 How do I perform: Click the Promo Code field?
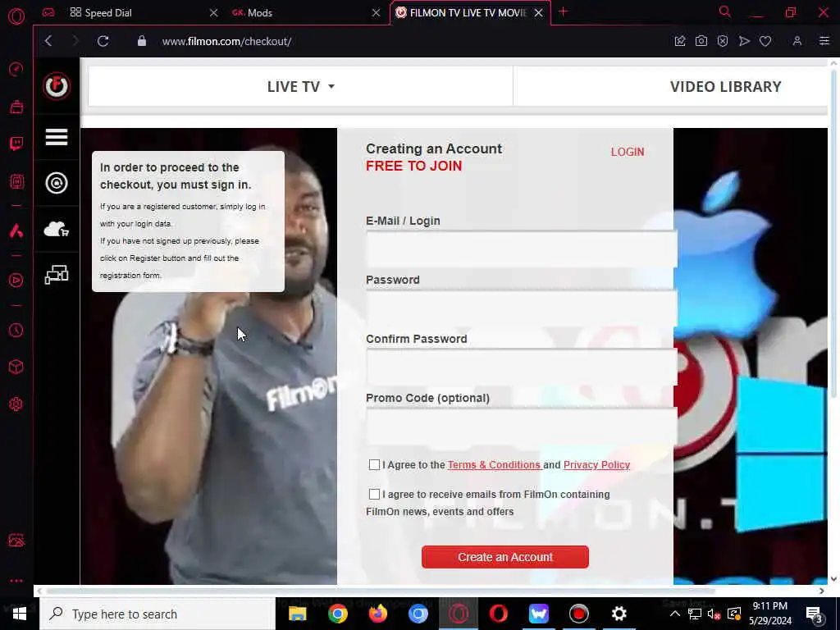[x=521, y=426]
